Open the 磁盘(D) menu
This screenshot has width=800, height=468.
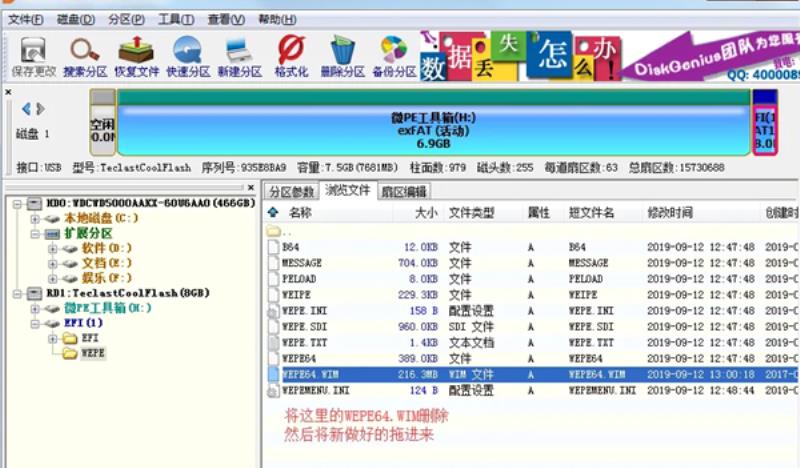click(76, 19)
